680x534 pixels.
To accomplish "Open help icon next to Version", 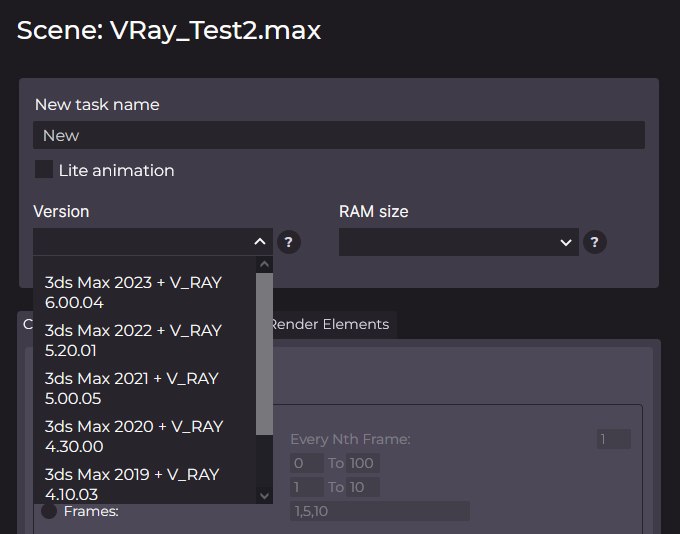I will pos(288,242).
